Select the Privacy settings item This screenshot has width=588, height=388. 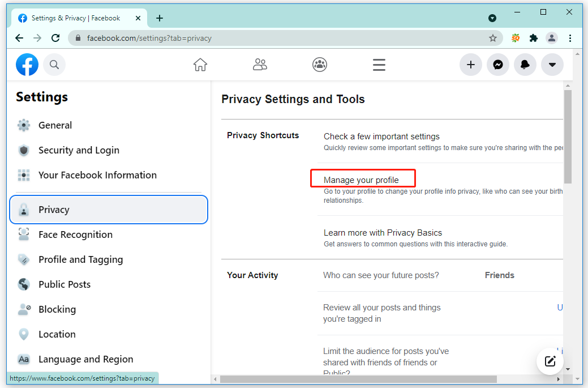tap(109, 210)
